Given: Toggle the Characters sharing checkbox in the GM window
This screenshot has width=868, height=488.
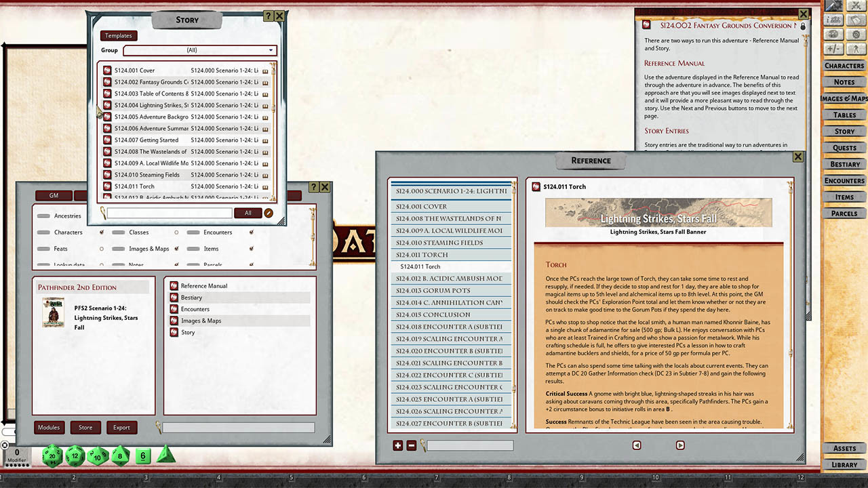Looking at the screenshot, I should [101, 232].
